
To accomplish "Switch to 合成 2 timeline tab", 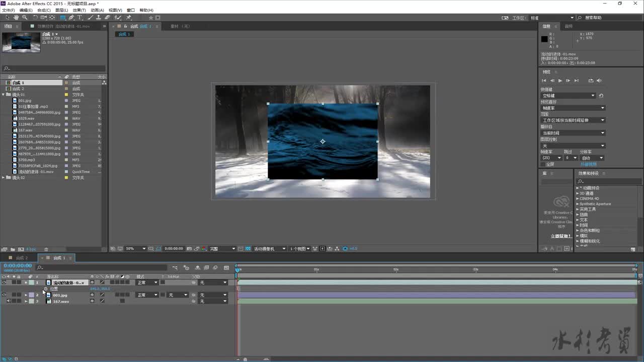I will pos(22,258).
